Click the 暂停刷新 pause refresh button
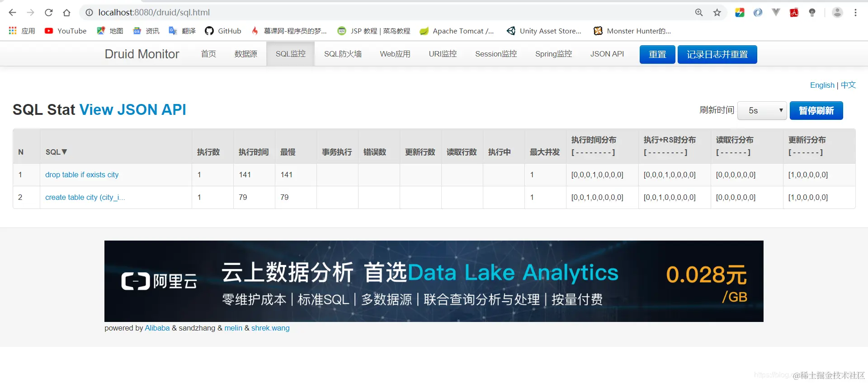Screen dimensions: 868x383 coord(816,111)
